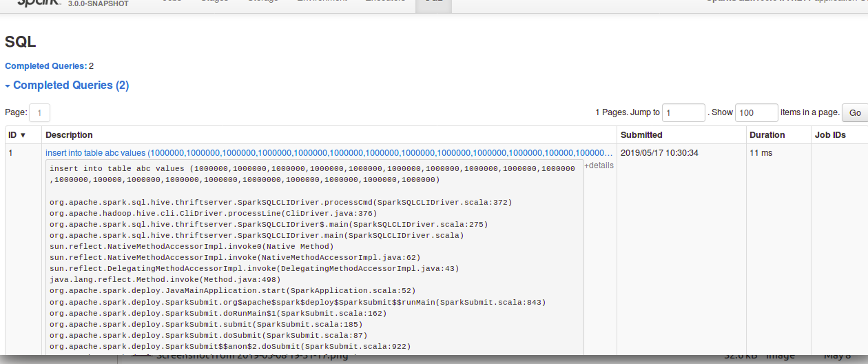Open the insert into table abc query link
The image size is (868, 364).
coord(329,153)
